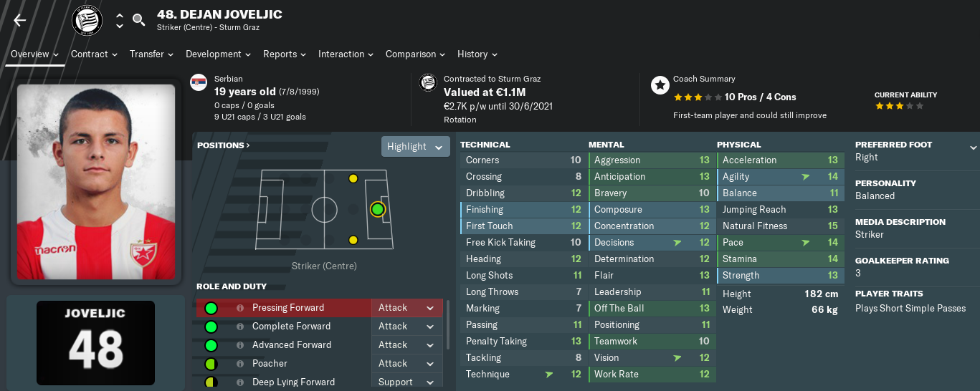This screenshot has width=980, height=391.
Task: Click the player portrait photo
Action: coord(96,182)
